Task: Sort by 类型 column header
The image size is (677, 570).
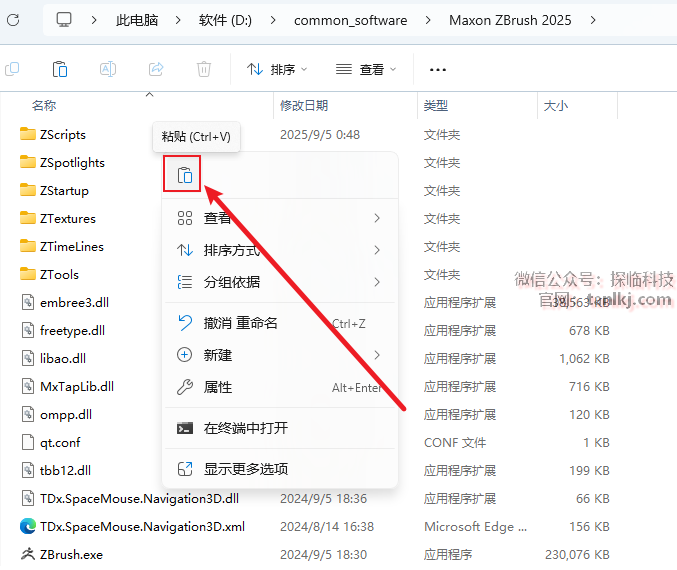Action: pos(436,105)
